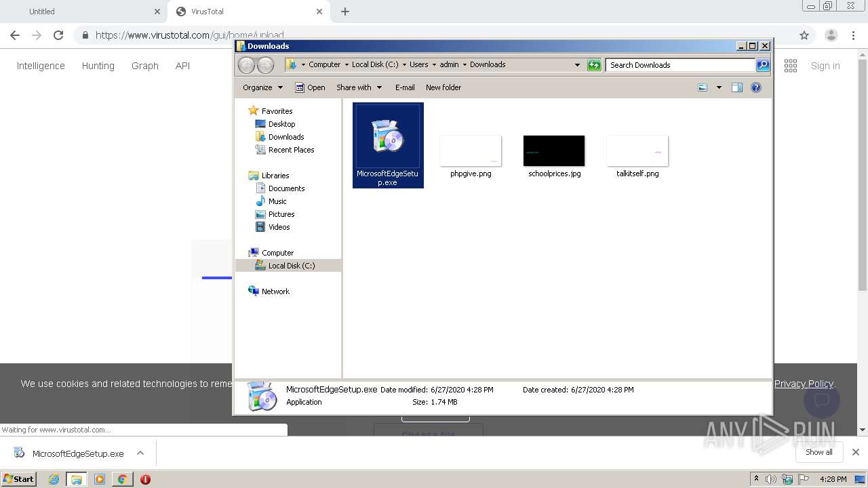This screenshot has width=868, height=488.
Task: Open Intelligence menu on VirusTotal
Action: (41, 66)
